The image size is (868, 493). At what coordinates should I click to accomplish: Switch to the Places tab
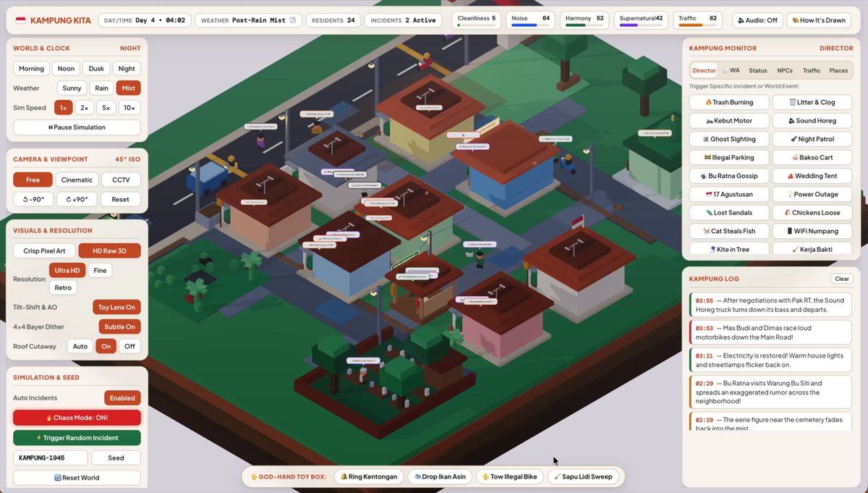coord(838,70)
